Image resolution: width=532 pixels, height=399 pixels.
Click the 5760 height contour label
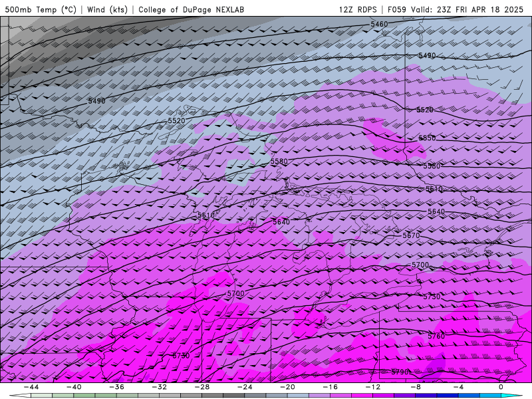tap(436, 336)
